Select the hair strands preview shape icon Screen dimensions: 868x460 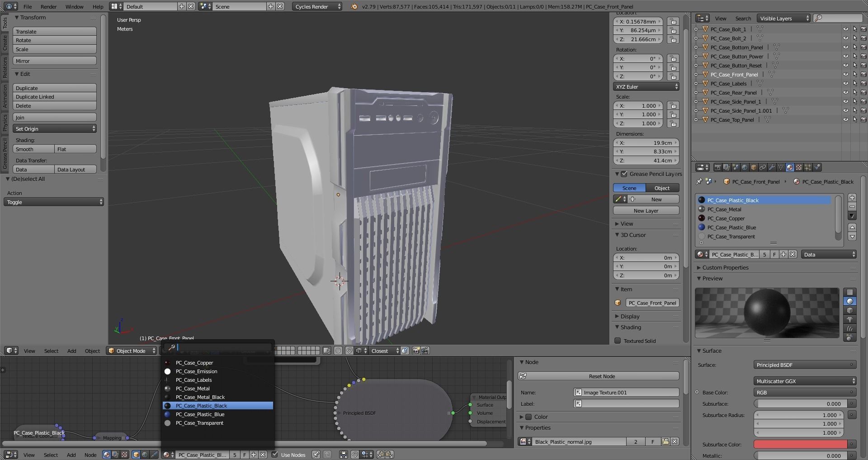[x=850, y=328]
